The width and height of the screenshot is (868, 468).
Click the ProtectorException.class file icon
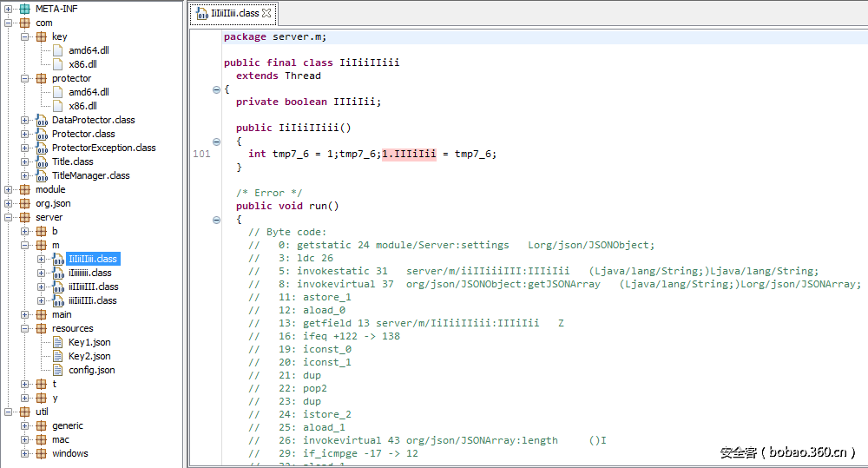(x=42, y=148)
